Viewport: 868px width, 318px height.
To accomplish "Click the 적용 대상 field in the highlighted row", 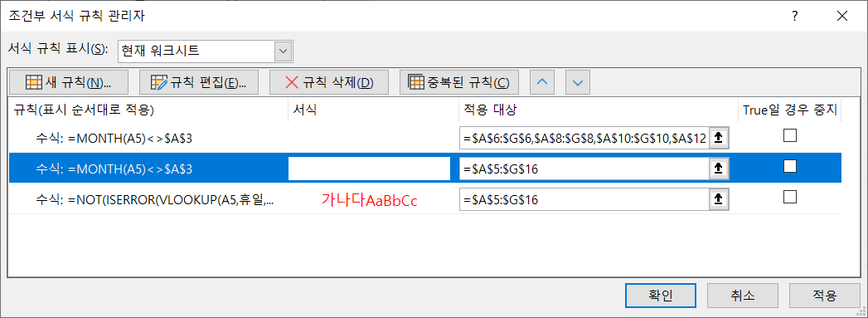I will 584,169.
